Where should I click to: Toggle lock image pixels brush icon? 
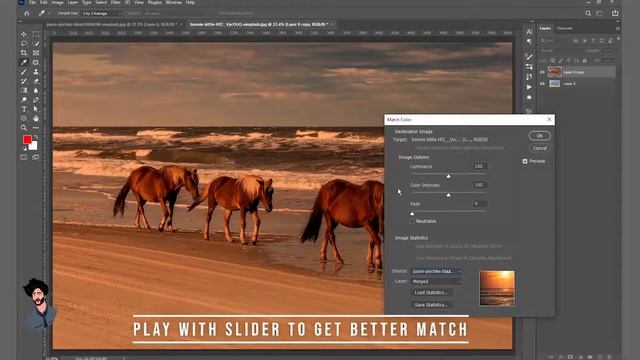click(560, 60)
